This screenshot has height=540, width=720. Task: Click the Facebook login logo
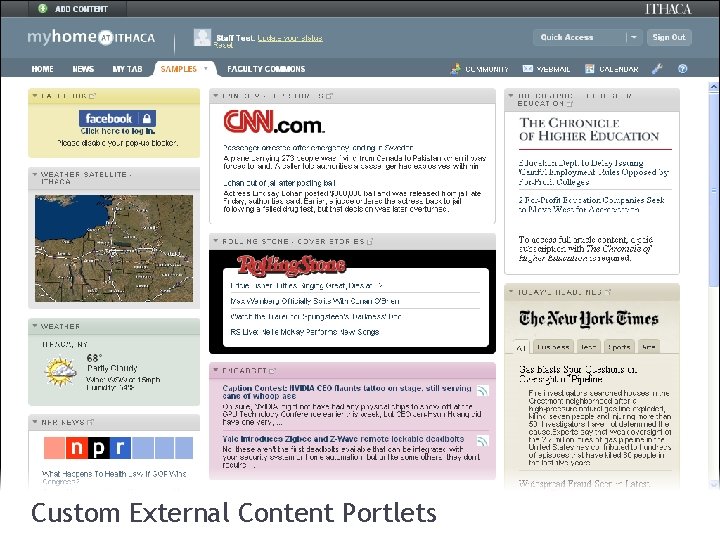118,118
